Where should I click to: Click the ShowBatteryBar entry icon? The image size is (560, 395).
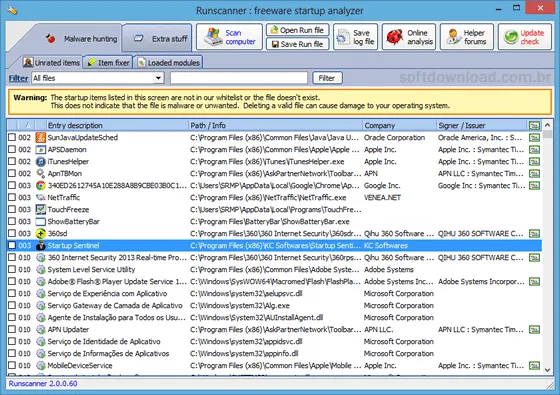41,222
